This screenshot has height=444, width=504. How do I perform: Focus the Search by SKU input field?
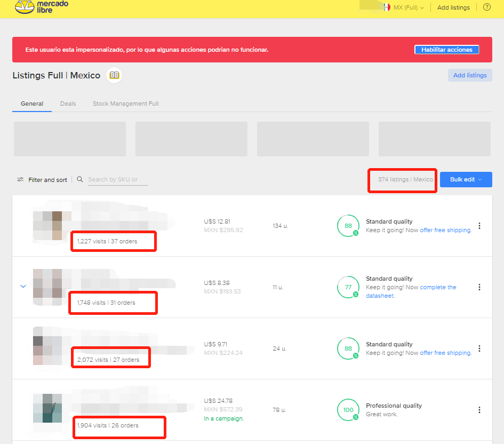[x=117, y=179]
